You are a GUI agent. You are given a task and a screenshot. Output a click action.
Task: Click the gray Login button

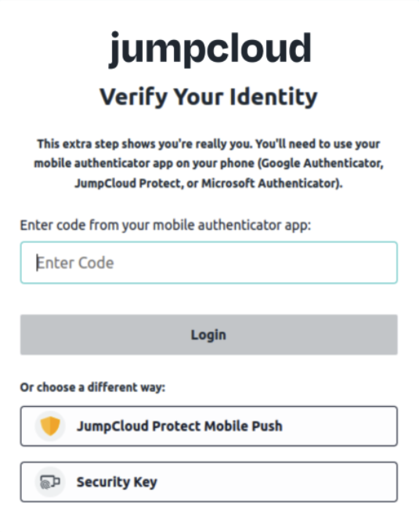(209, 335)
